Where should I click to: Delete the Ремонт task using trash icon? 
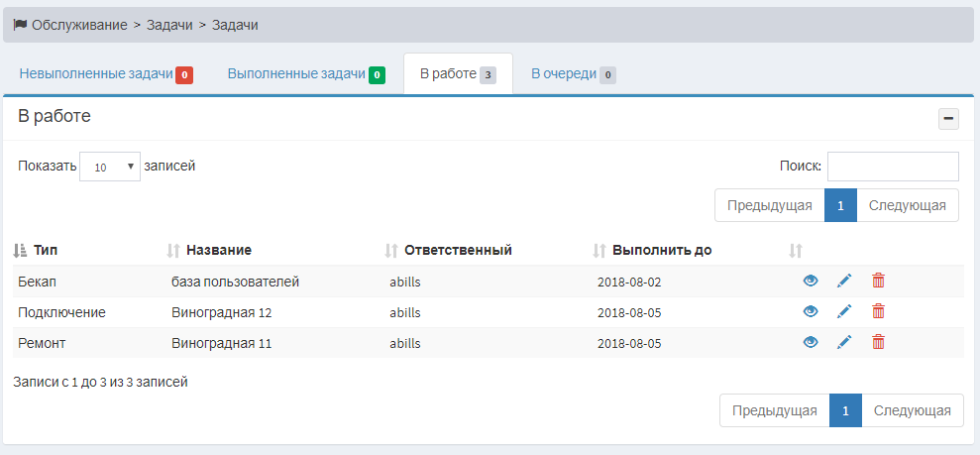878,342
